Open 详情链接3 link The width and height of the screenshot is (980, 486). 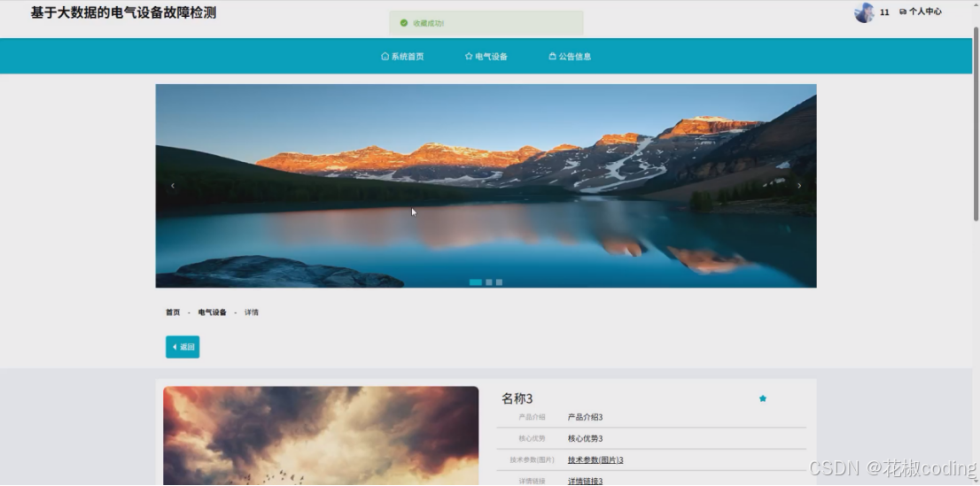pyautogui.click(x=585, y=481)
